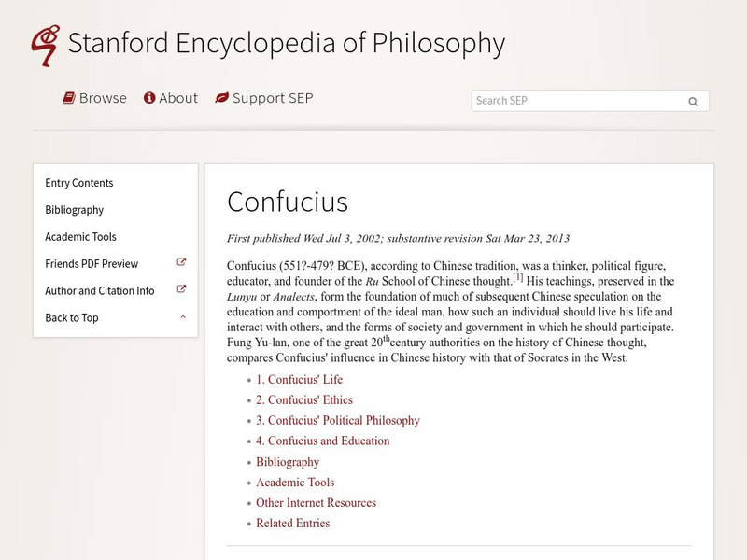Click the Stanford Encyclopedia red logo icon

[45, 44]
